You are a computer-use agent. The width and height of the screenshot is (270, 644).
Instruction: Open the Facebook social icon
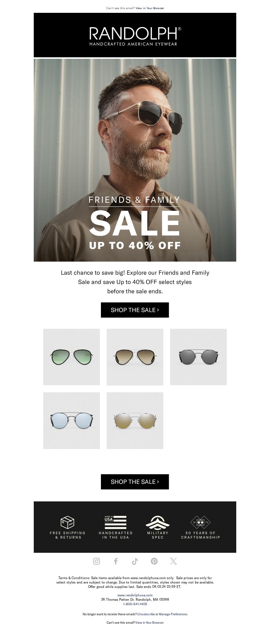coord(116,561)
